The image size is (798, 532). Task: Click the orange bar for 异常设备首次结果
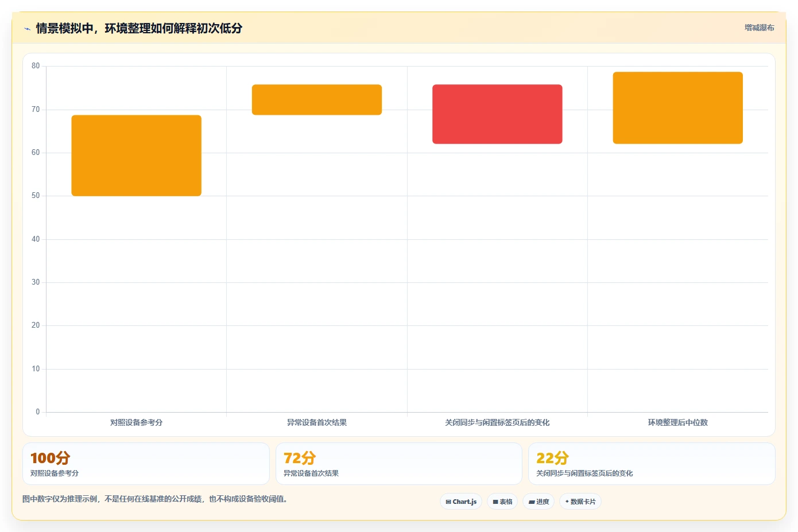317,100
